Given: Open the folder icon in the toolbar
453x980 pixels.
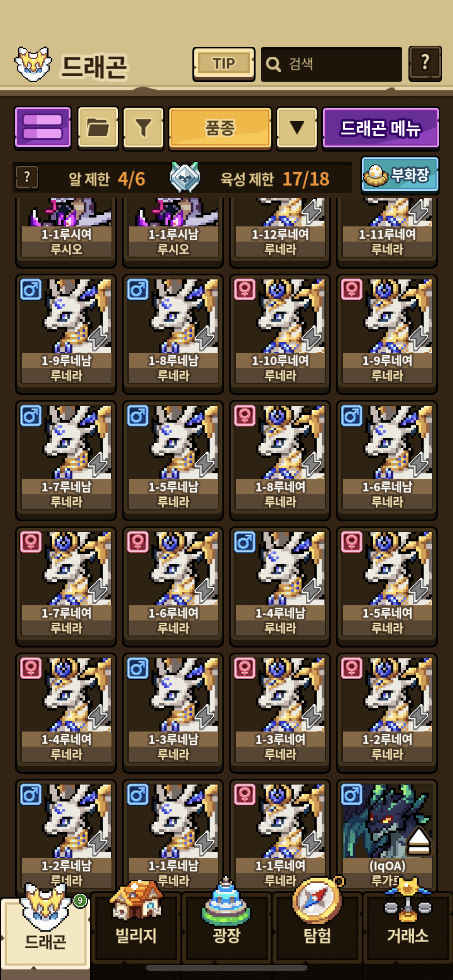Looking at the screenshot, I should 98,127.
